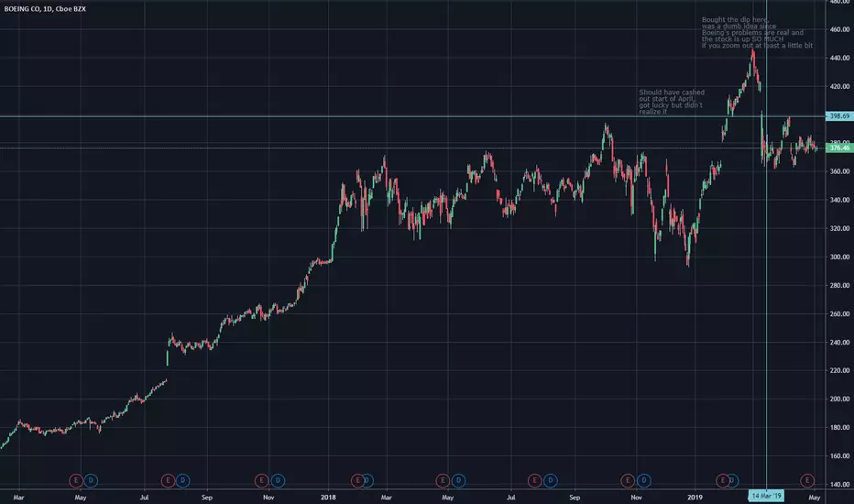Click the 376.46 current price label

pyautogui.click(x=840, y=148)
